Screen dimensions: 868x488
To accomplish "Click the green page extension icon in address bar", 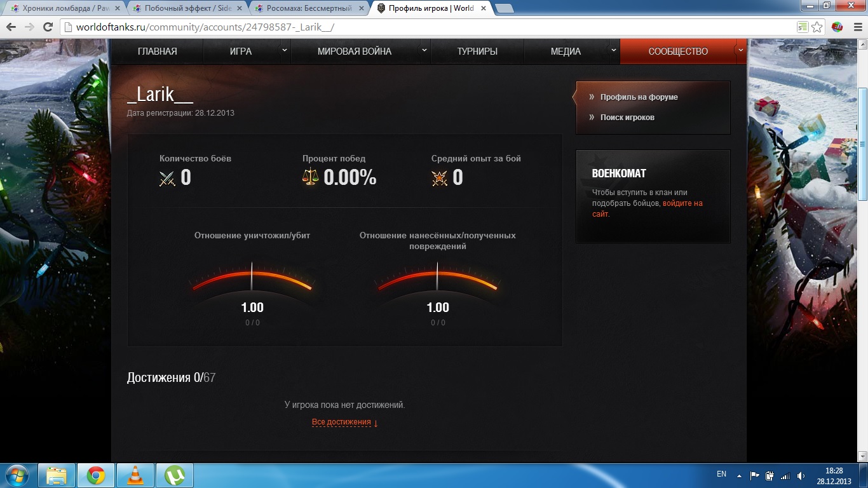I will point(803,27).
